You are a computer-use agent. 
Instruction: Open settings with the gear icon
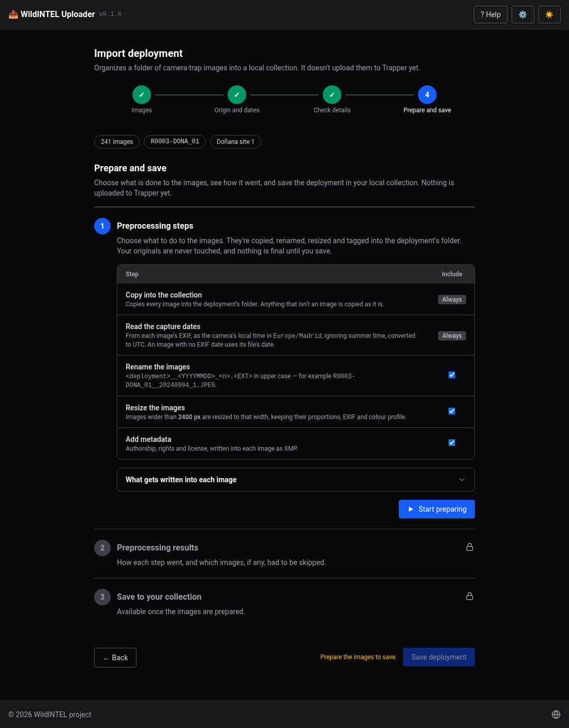[x=522, y=14]
